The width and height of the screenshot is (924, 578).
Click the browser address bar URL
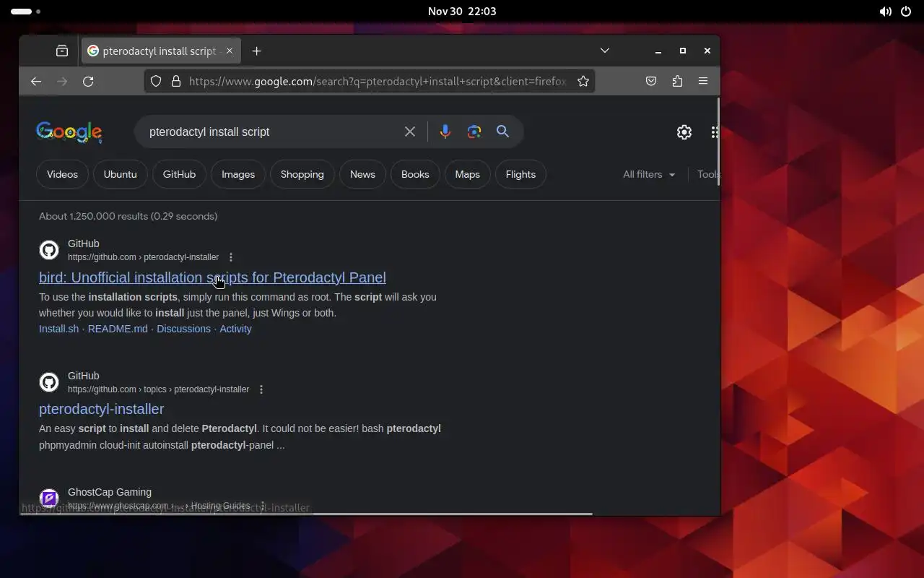pyautogui.click(x=378, y=82)
